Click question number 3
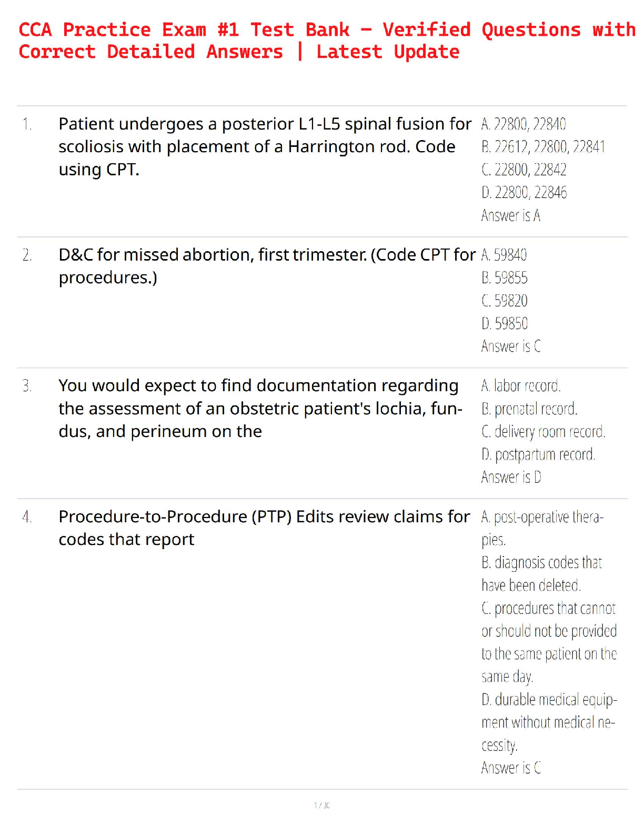 (x=27, y=386)
